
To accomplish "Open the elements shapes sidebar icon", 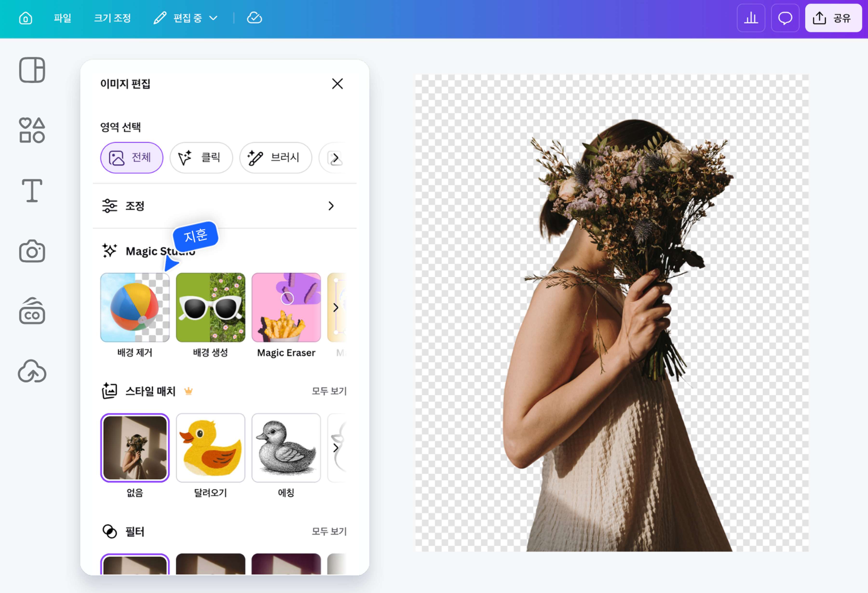I will (32, 130).
